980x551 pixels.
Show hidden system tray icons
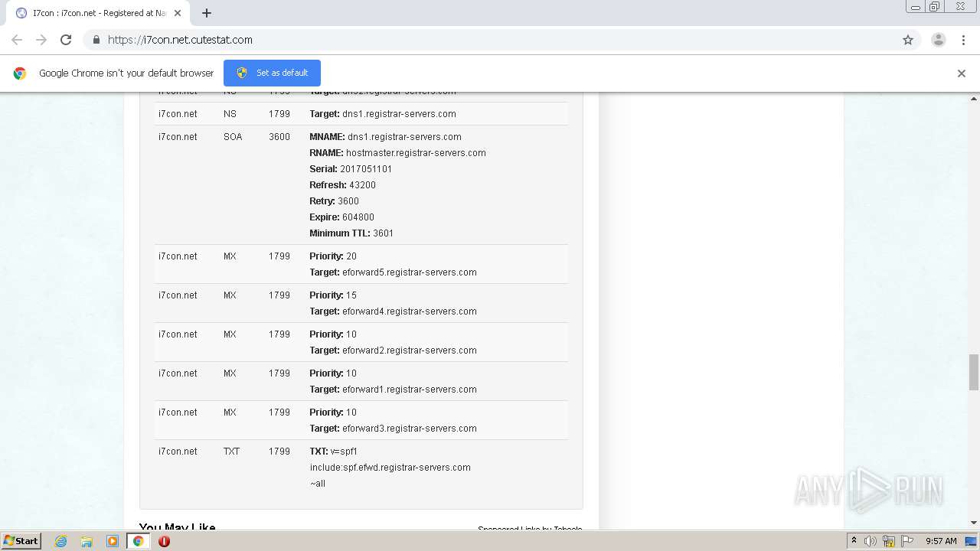[x=854, y=541]
